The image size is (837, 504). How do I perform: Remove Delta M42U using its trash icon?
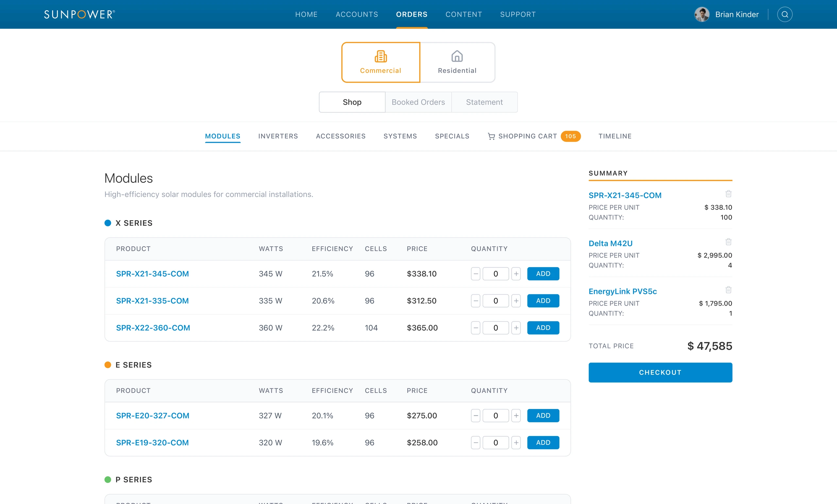[x=728, y=242]
